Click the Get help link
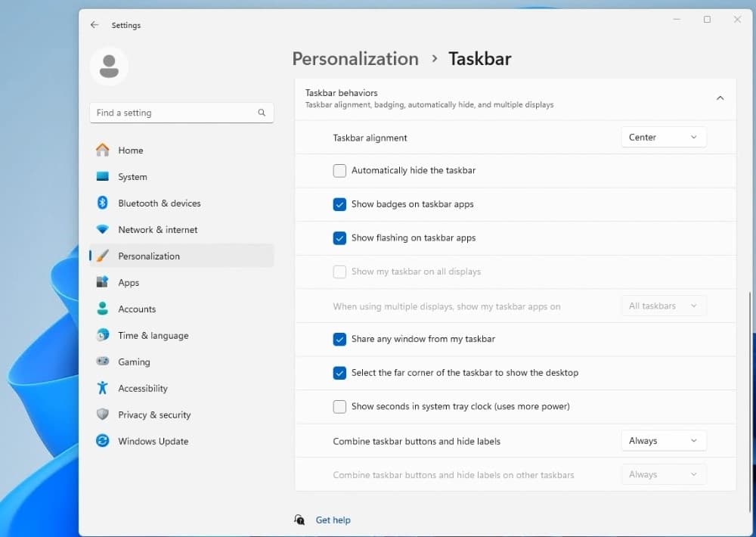756x537 pixels. [x=333, y=520]
